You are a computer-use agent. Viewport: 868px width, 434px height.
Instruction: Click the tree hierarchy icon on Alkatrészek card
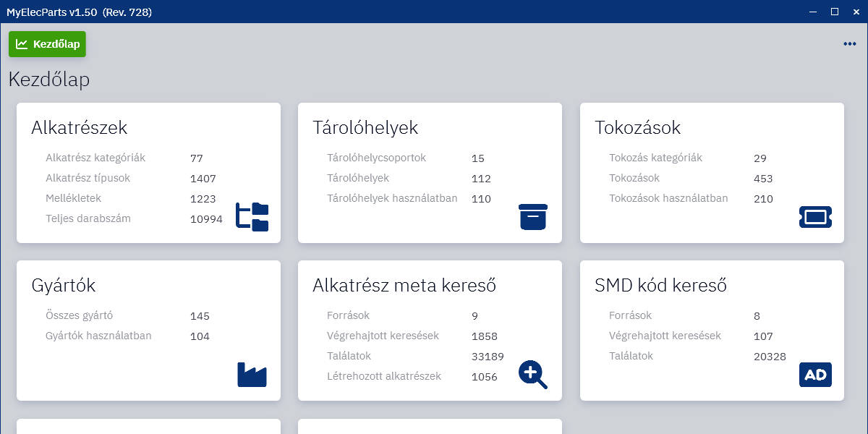[x=252, y=215]
